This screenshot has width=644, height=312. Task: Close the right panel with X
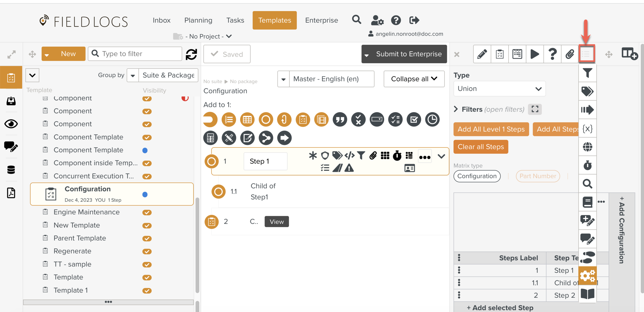pyautogui.click(x=457, y=54)
